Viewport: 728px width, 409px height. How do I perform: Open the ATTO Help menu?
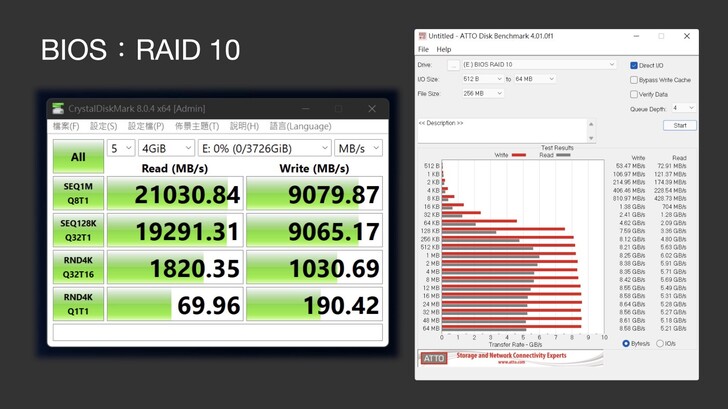click(x=443, y=49)
